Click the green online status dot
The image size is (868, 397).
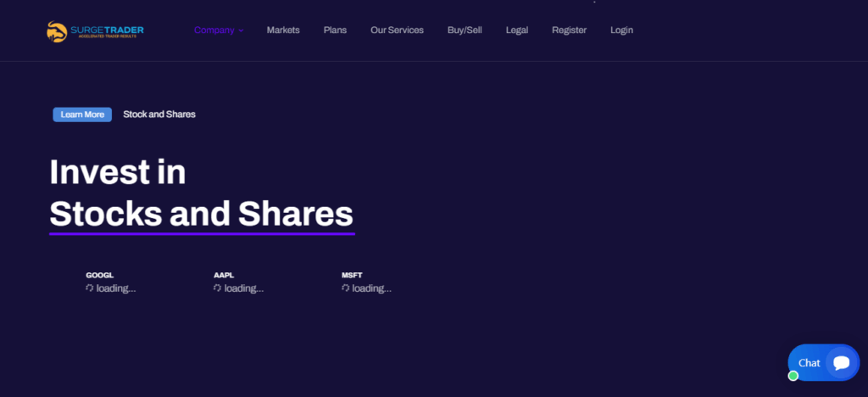[793, 376]
